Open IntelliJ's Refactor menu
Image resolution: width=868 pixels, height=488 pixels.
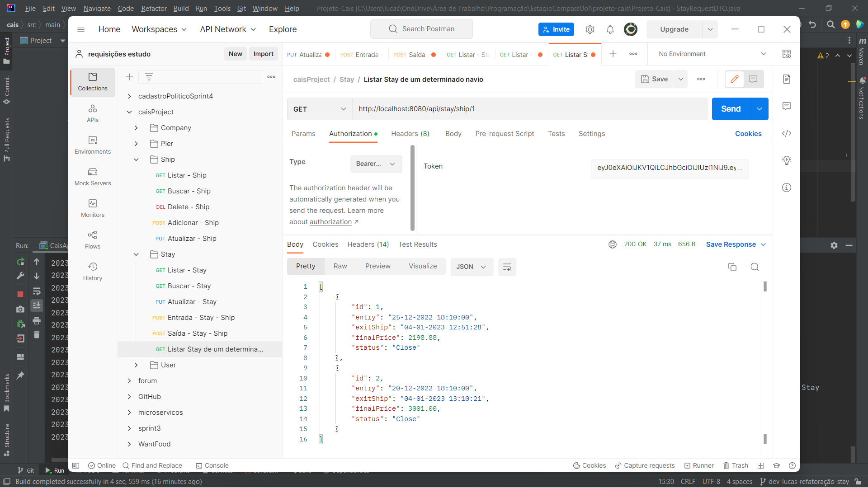(x=153, y=8)
